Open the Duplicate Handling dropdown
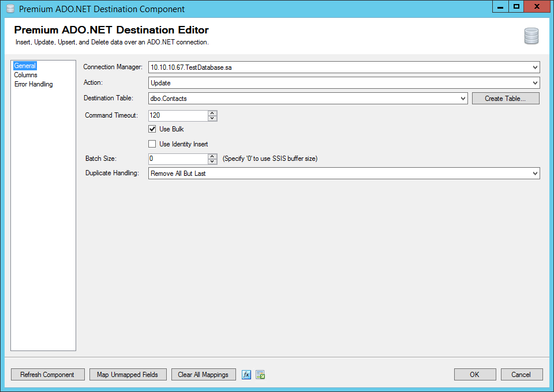Viewport: 554px width, 392px height. 535,174
